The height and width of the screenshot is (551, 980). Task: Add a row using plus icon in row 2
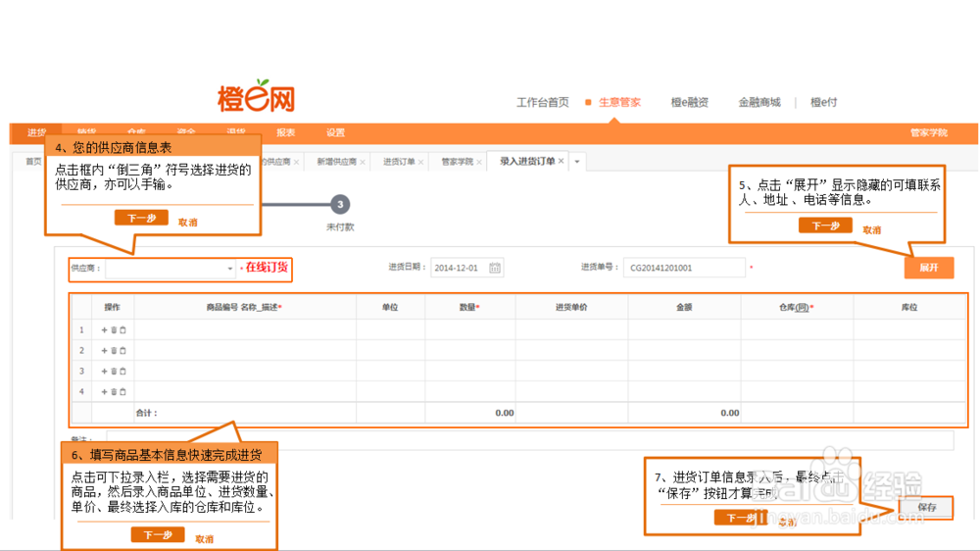105,350
